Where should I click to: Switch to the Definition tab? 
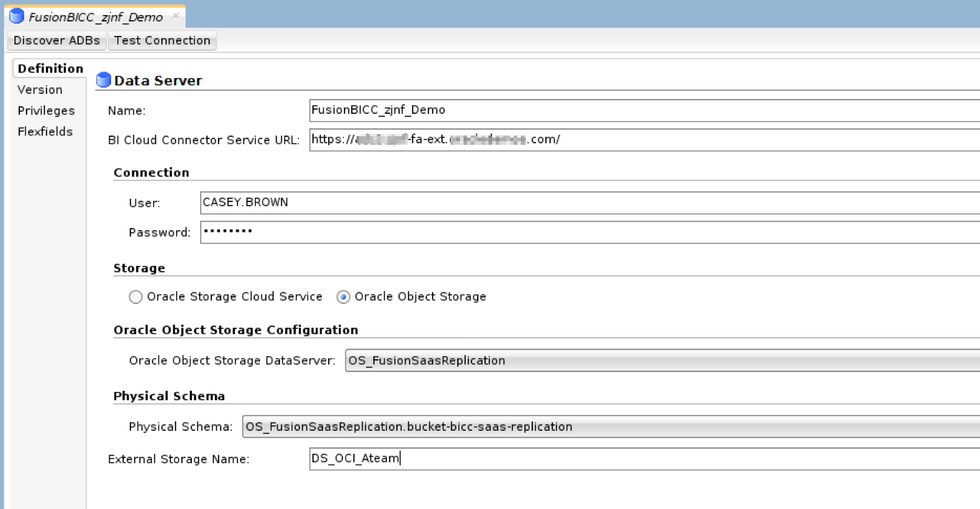[x=50, y=69]
